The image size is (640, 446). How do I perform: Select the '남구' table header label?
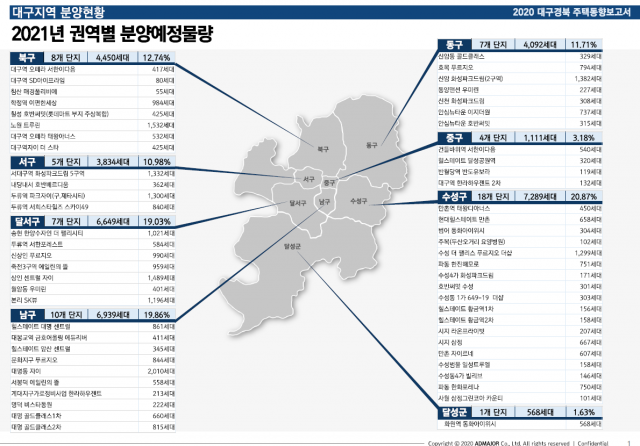[27, 315]
